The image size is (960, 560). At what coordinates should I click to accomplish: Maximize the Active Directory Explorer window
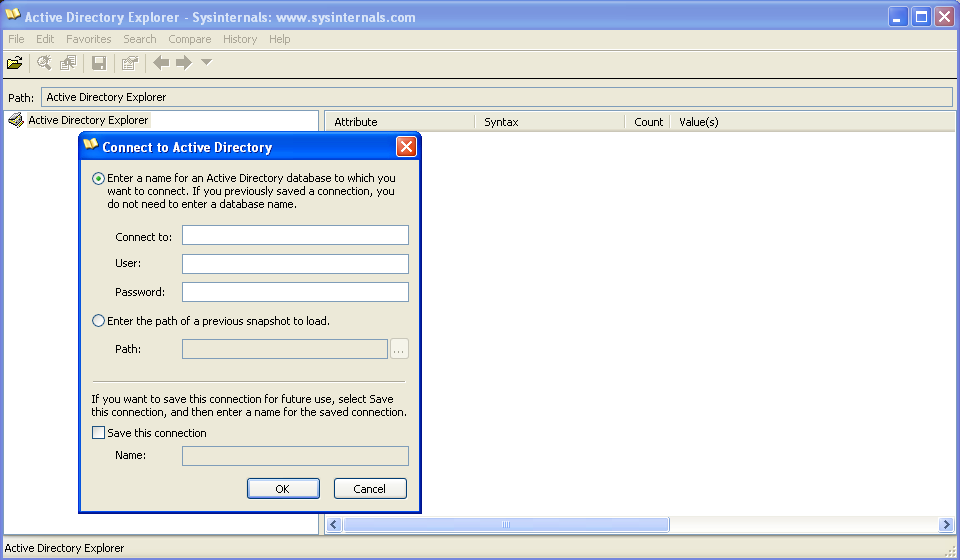pyautogui.click(x=921, y=17)
